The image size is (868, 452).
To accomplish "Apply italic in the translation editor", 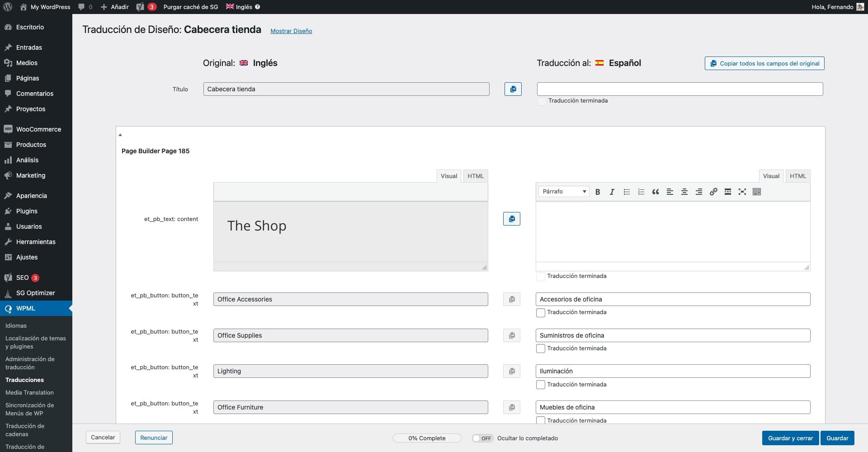I will coord(612,192).
